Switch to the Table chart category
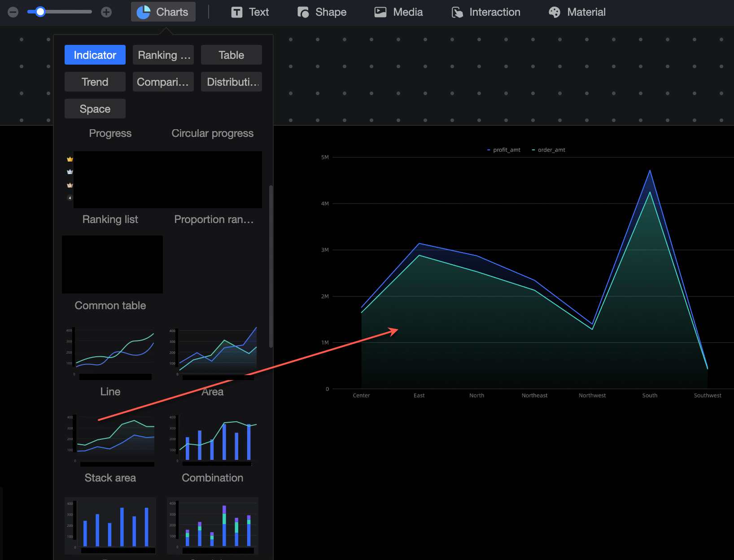The image size is (734, 560). tap(232, 55)
